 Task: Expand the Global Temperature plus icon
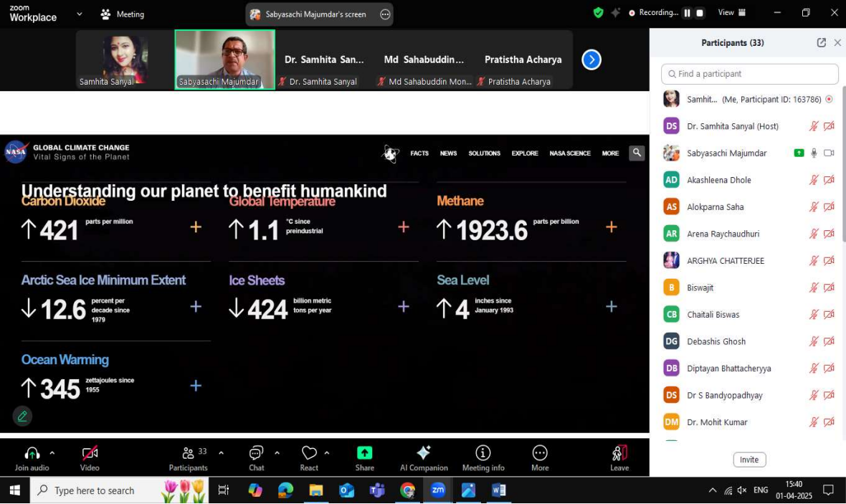click(x=404, y=227)
